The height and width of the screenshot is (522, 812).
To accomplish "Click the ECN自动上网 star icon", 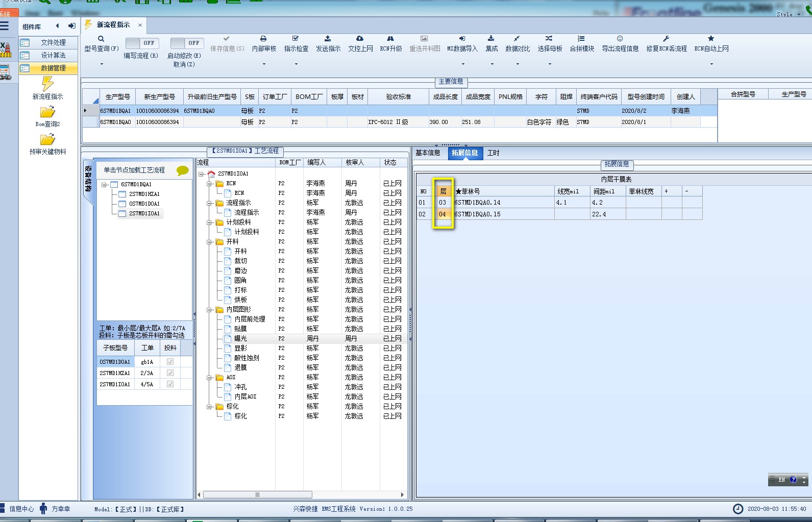I will click(711, 39).
